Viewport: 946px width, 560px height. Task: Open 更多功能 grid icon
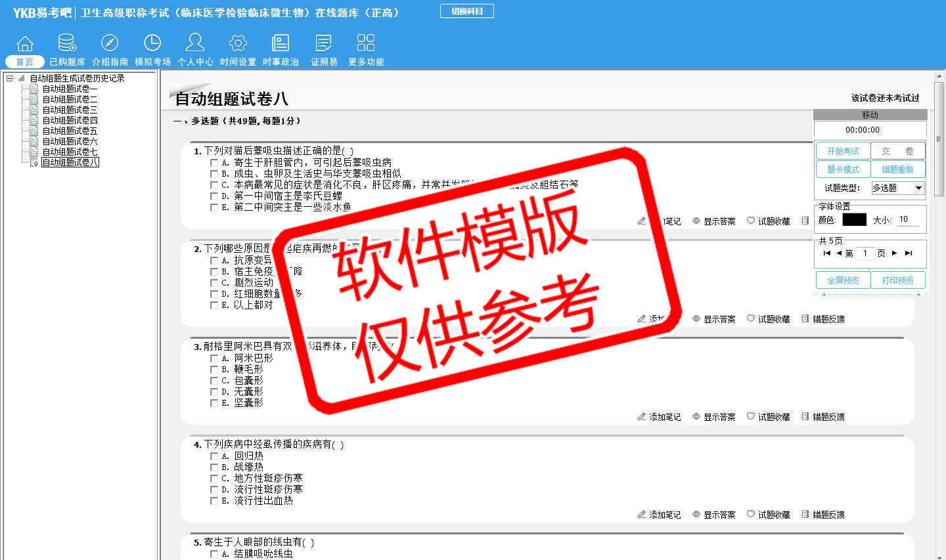coord(366,44)
